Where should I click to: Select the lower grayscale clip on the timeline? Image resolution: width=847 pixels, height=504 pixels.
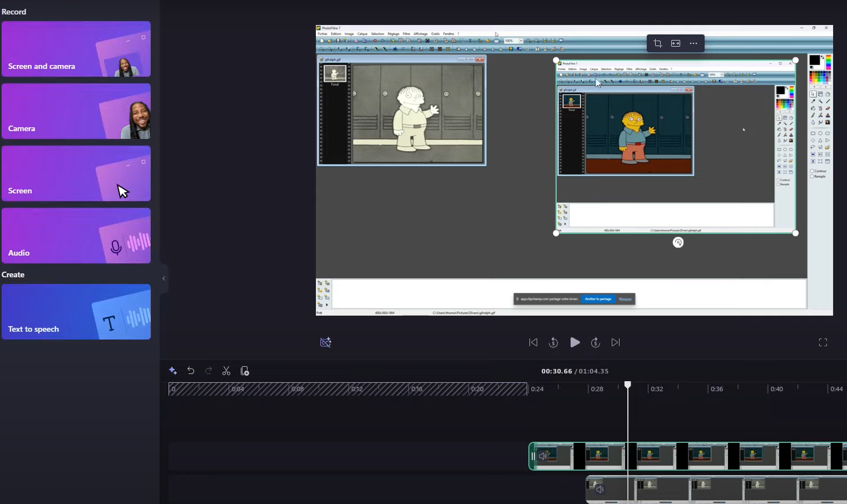tap(716, 490)
